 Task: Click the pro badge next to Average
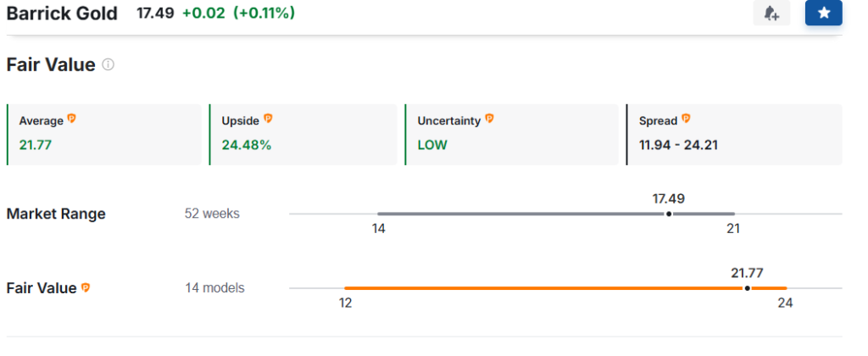click(x=71, y=119)
